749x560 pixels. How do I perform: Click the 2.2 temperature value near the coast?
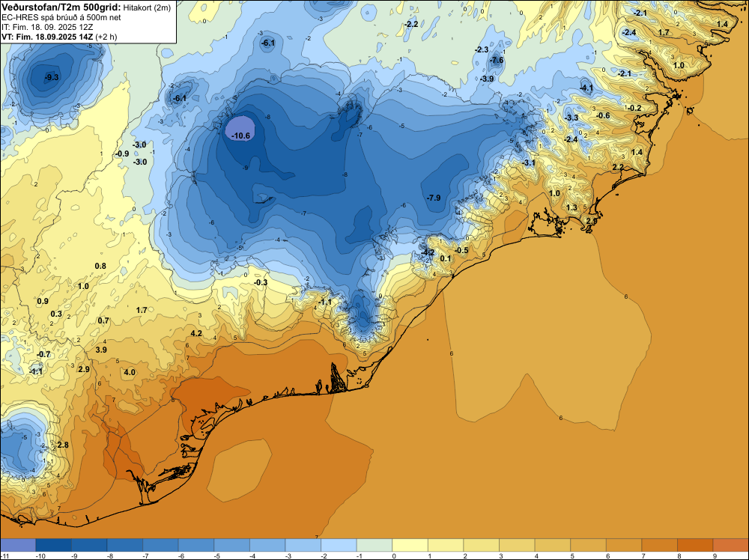click(x=618, y=167)
